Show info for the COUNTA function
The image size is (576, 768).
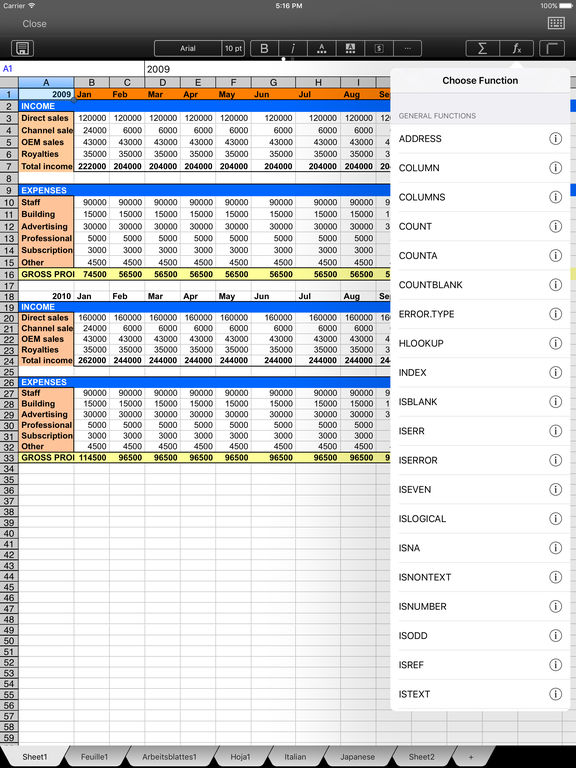click(555, 256)
